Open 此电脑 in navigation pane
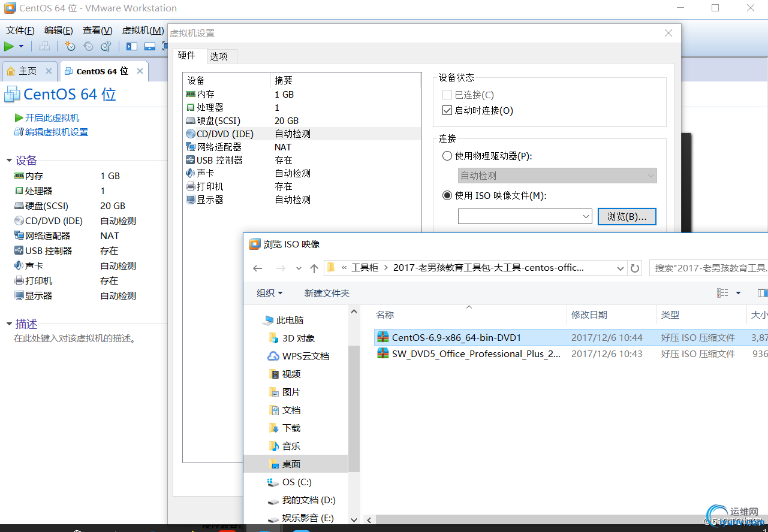 pos(283,321)
